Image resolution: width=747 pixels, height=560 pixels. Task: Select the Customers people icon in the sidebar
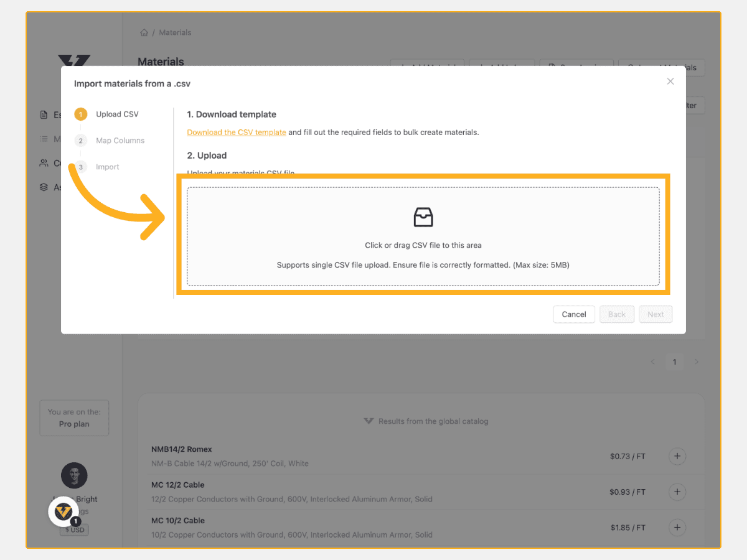click(44, 163)
